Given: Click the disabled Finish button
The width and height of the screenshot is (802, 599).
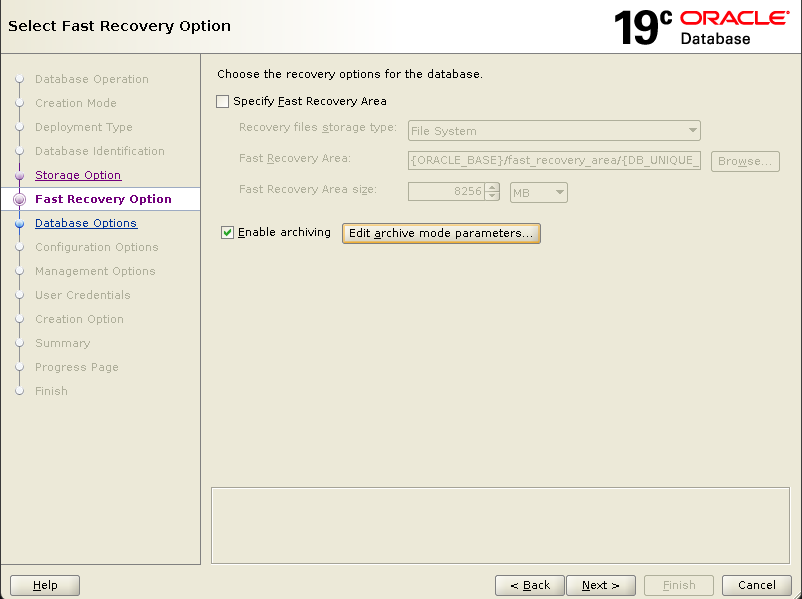Looking at the screenshot, I should tap(679, 585).
